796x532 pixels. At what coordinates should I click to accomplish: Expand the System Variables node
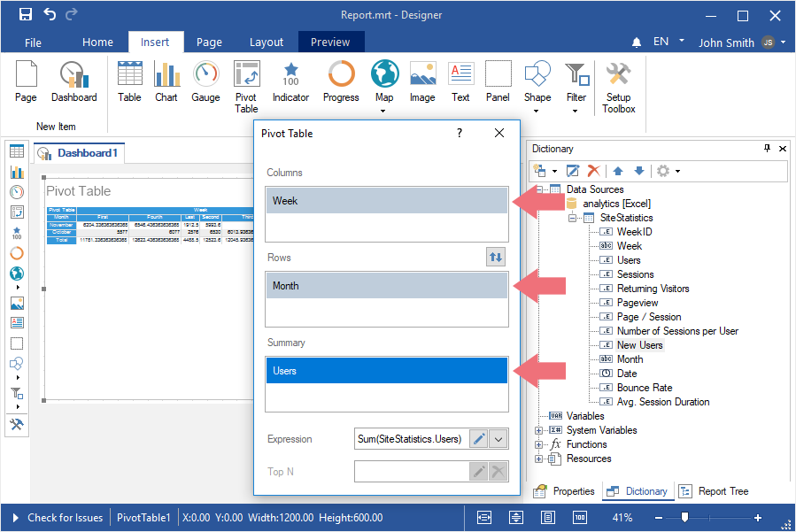[x=539, y=430]
